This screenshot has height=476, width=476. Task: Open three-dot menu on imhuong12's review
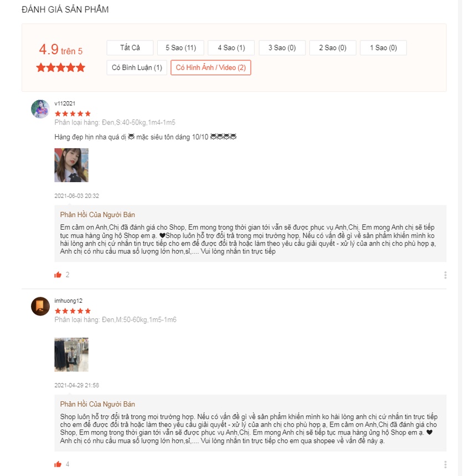tap(445, 464)
